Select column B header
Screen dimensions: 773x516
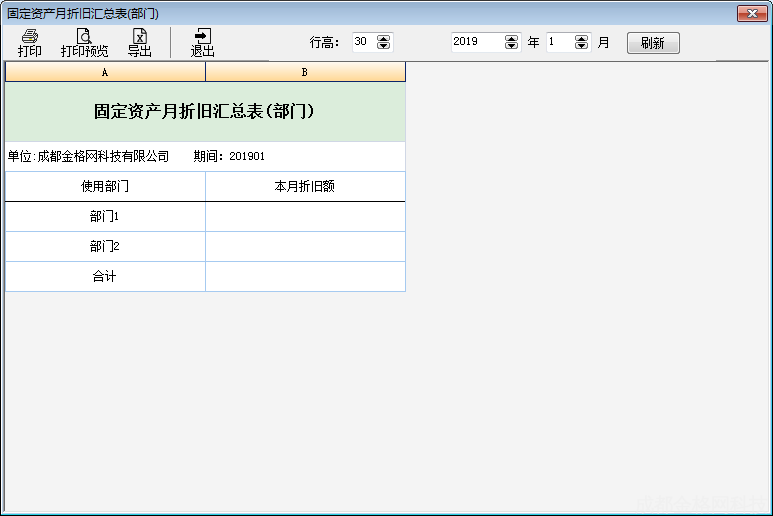(305, 72)
